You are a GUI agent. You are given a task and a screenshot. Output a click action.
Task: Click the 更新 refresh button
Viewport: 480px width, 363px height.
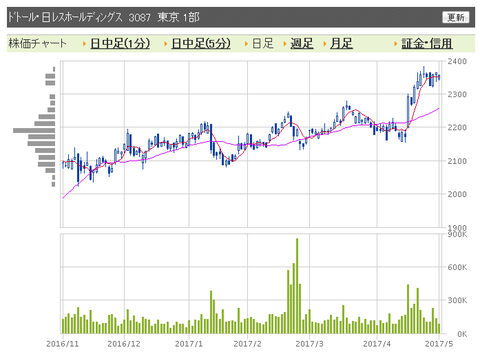pyautogui.click(x=455, y=17)
